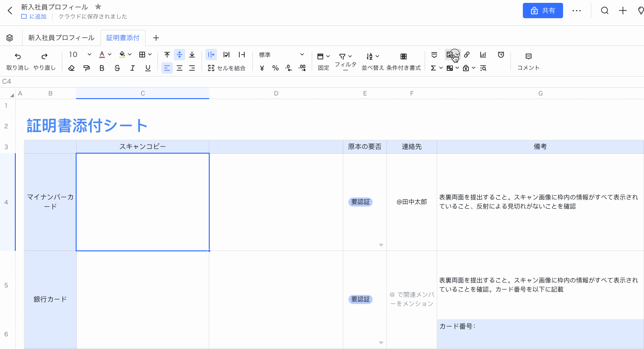Click the redo (やり直し) icon
This screenshot has width=644, height=349.
tap(45, 56)
